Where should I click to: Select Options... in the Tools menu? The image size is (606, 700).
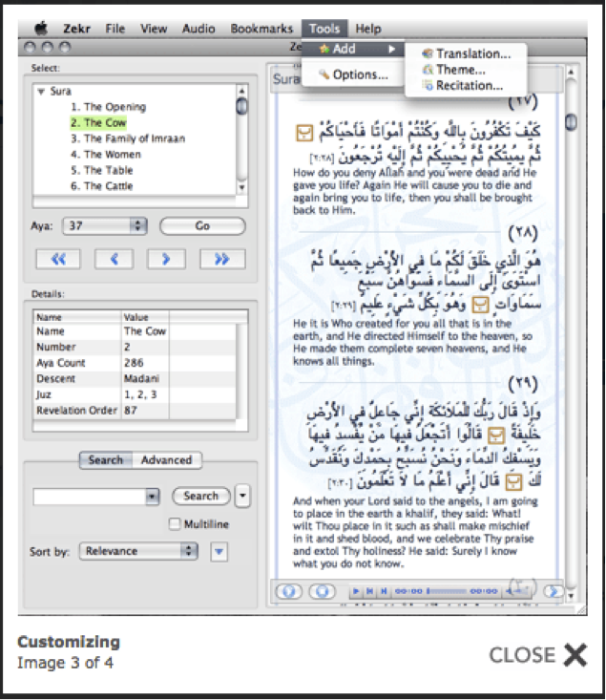[x=353, y=74]
